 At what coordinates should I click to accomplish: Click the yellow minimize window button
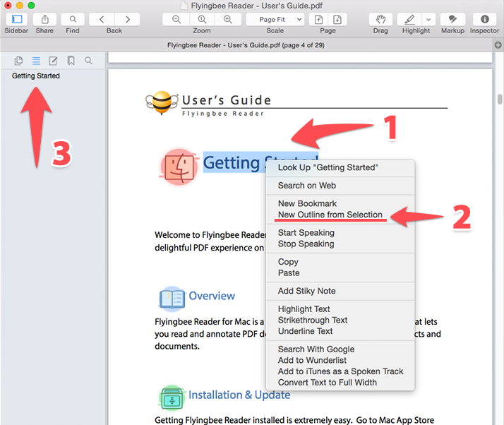20,6
